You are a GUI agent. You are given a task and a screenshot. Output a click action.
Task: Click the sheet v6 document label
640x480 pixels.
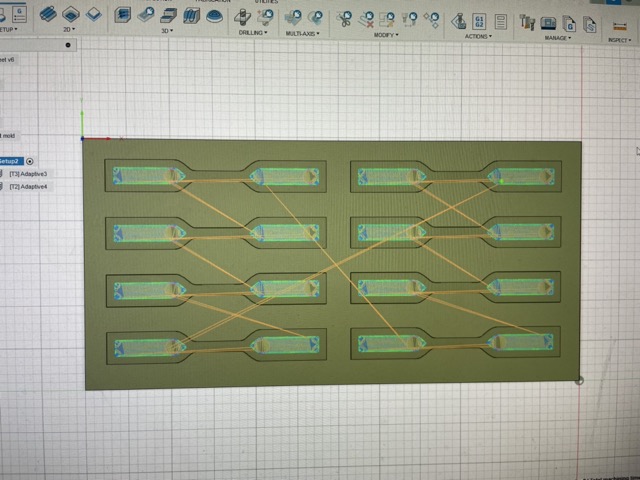tap(7, 60)
